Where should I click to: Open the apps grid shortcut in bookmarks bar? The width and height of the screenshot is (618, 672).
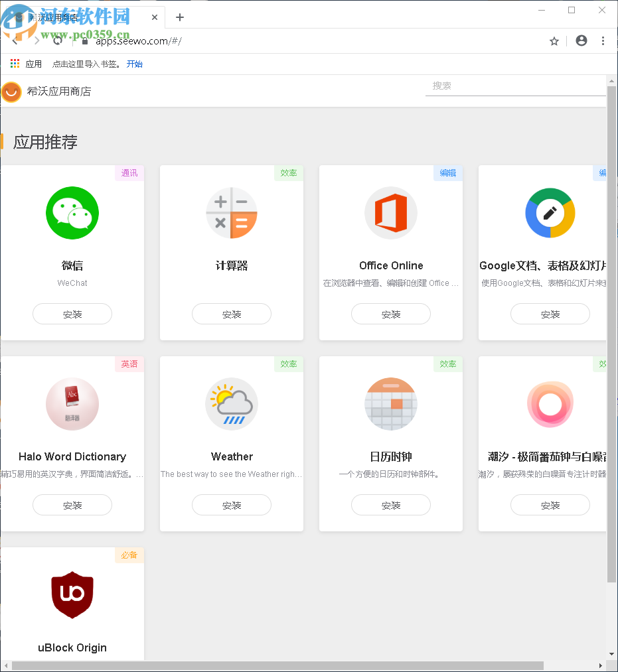pos(15,64)
